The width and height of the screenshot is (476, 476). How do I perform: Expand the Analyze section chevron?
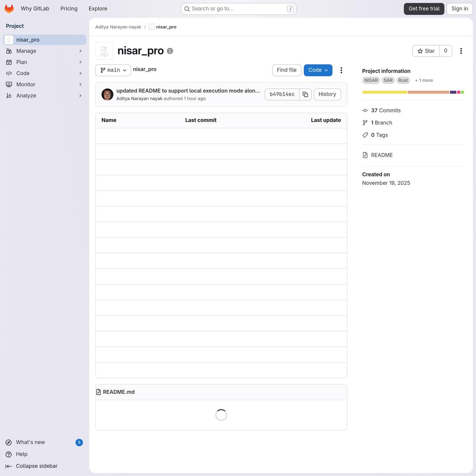pos(81,96)
